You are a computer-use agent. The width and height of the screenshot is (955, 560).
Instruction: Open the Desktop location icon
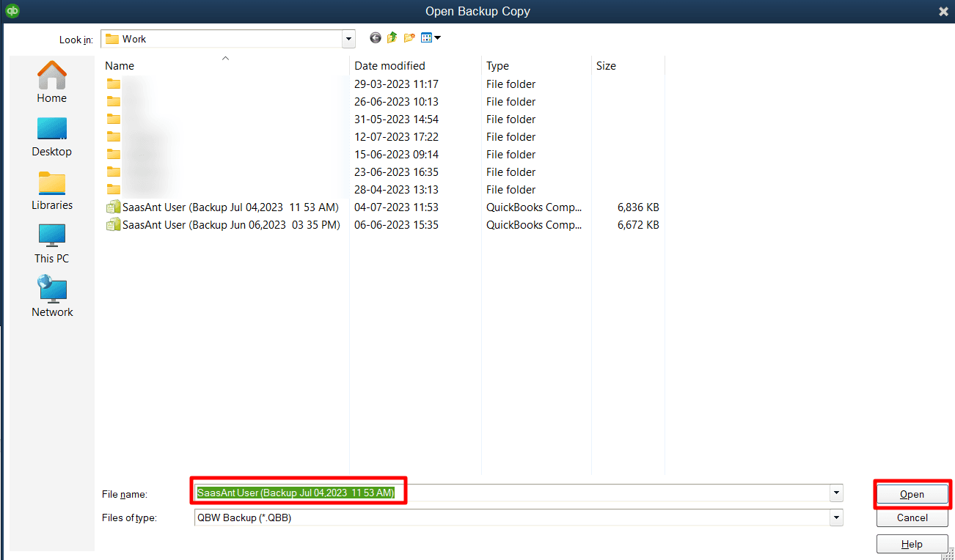[51, 137]
